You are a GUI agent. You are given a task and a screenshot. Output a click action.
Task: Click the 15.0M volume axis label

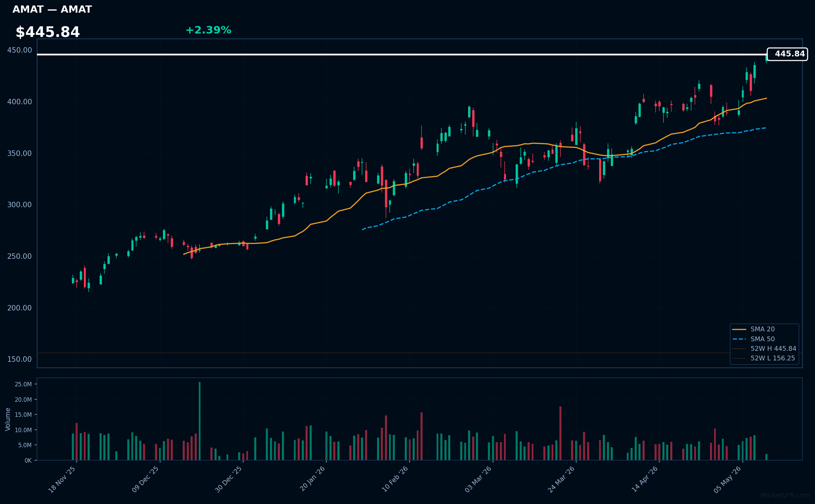[23, 415]
